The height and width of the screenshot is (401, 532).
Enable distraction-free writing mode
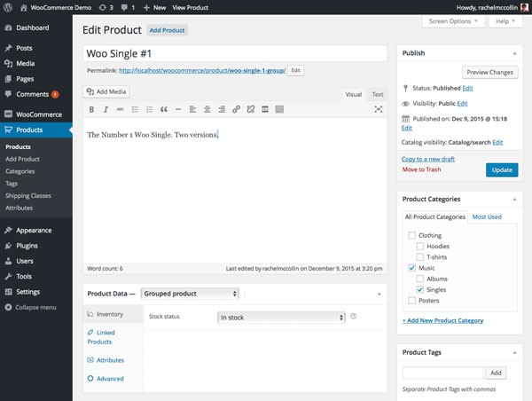pyautogui.click(x=379, y=109)
